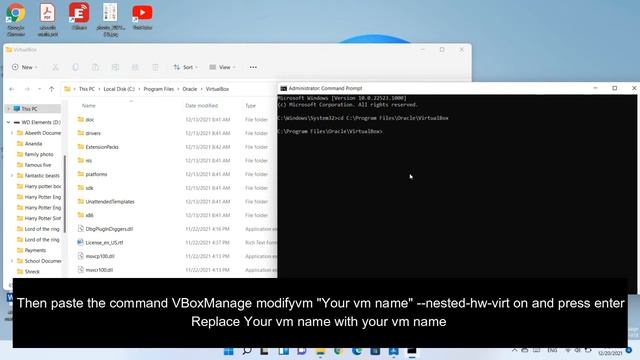This screenshot has width=640, height=360.
Task: Open taskbar Search
Action: click(247, 351)
